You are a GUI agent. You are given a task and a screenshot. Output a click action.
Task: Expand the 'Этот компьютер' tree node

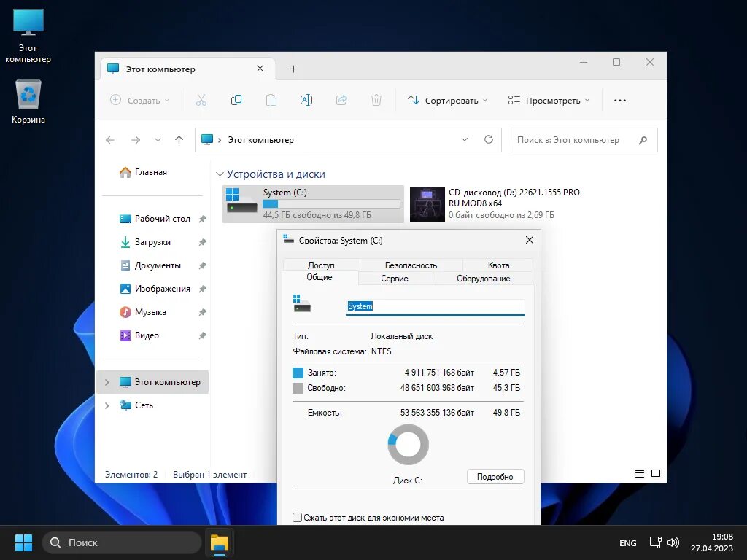(x=107, y=382)
